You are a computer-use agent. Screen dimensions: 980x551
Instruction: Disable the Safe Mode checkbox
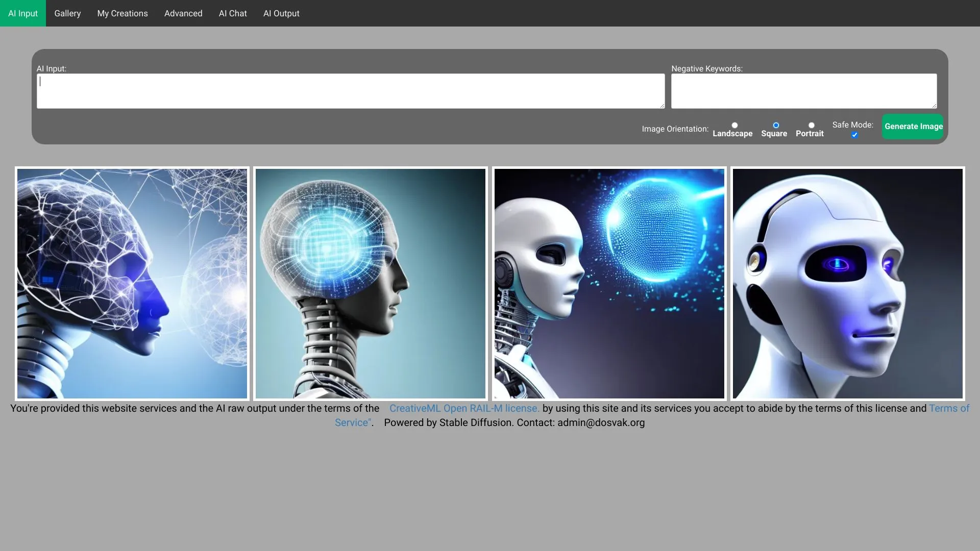(x=854, y=135)
